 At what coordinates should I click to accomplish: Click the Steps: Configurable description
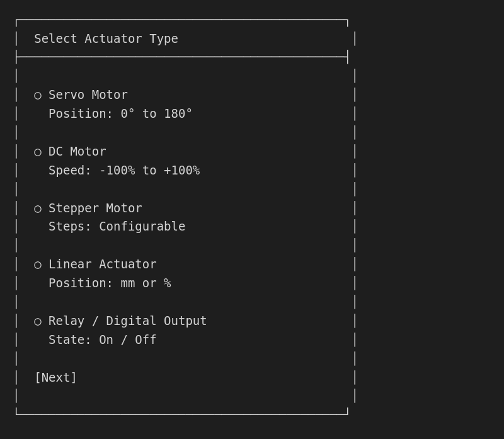point(117,226)
